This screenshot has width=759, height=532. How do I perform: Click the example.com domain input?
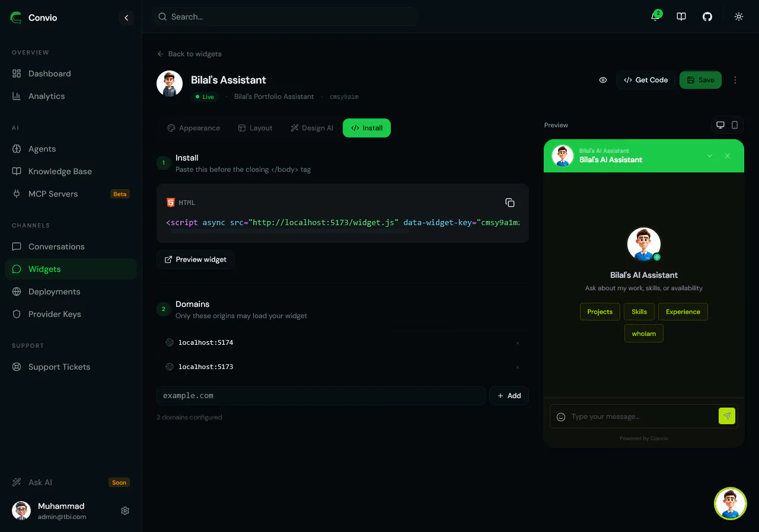click(321, 396)
